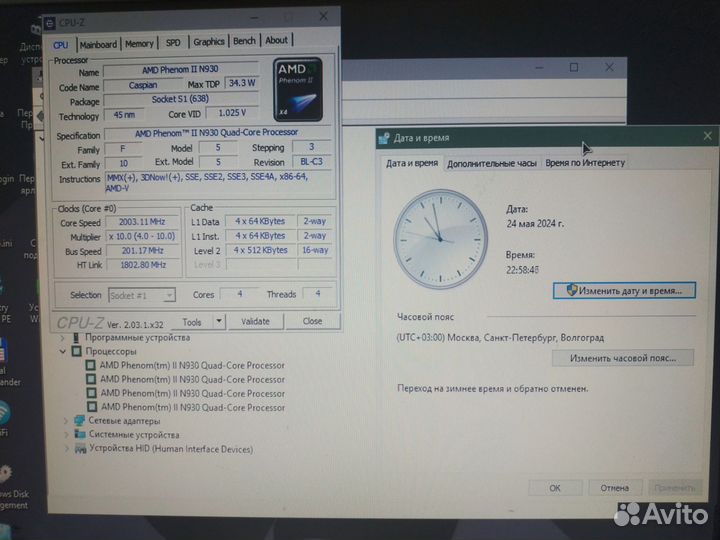Viewport: 720px width, 540px height.
Task: Click the Дата и время title bar icon
Action: pyautogui.click(x=384, y=137)
